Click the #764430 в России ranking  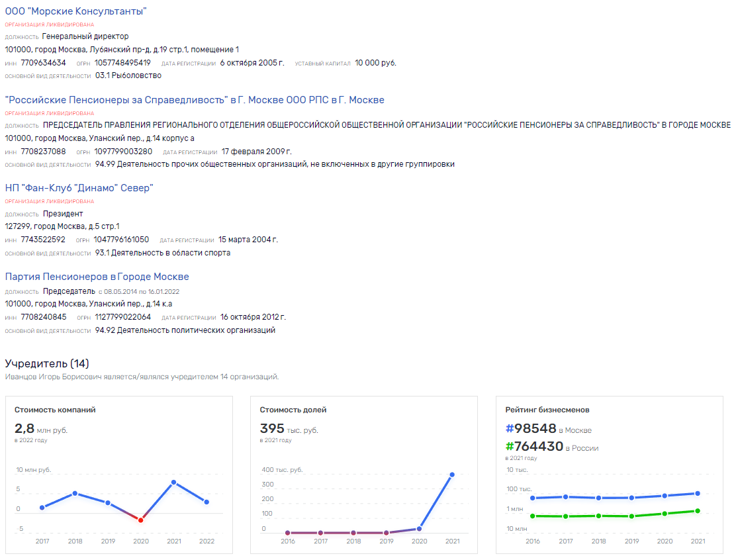(x=552, y=446)
